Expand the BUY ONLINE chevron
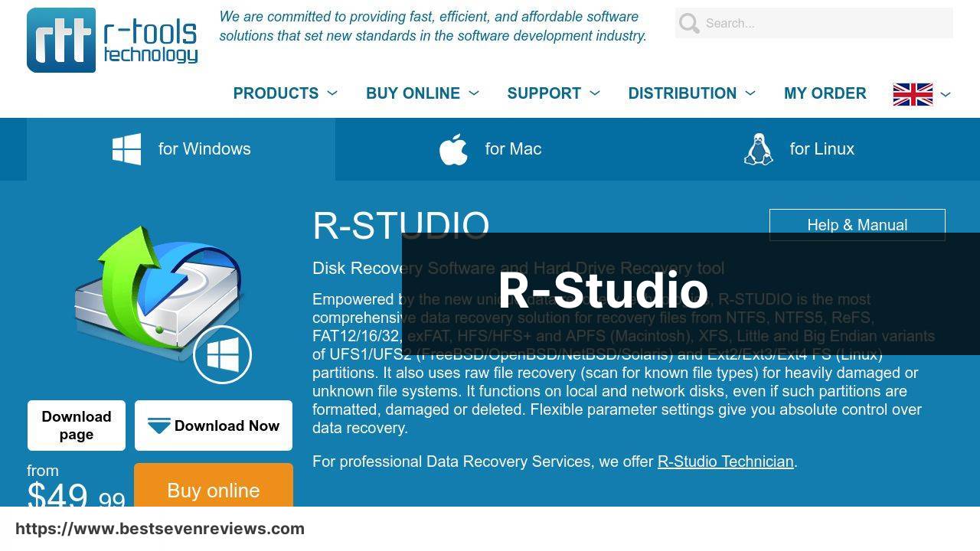This screenshot has width=980, height=551. (x=474, y=93)
